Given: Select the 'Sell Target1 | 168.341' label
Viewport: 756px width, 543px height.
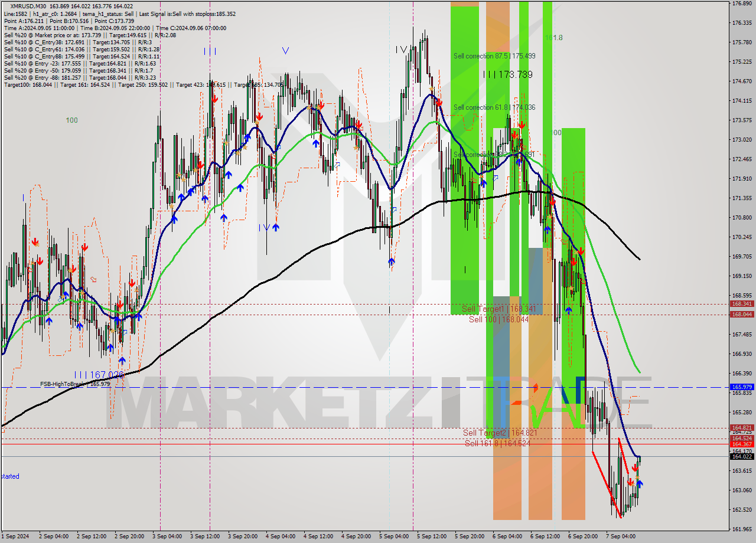Looking at the screenshot, I should (x=499, y=309).
